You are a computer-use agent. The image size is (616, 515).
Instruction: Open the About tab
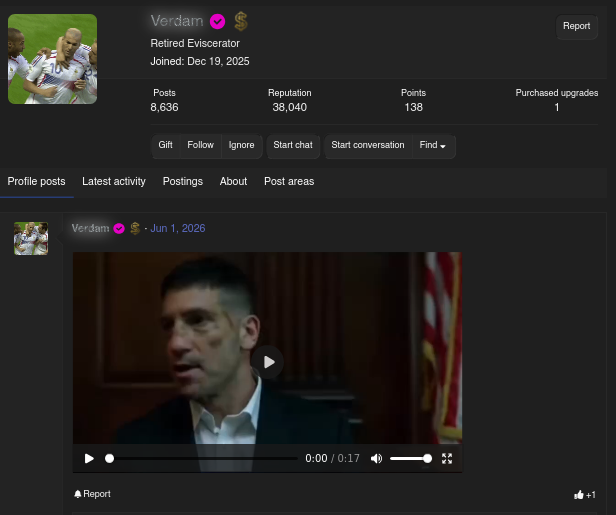click(x=233, y=181)
